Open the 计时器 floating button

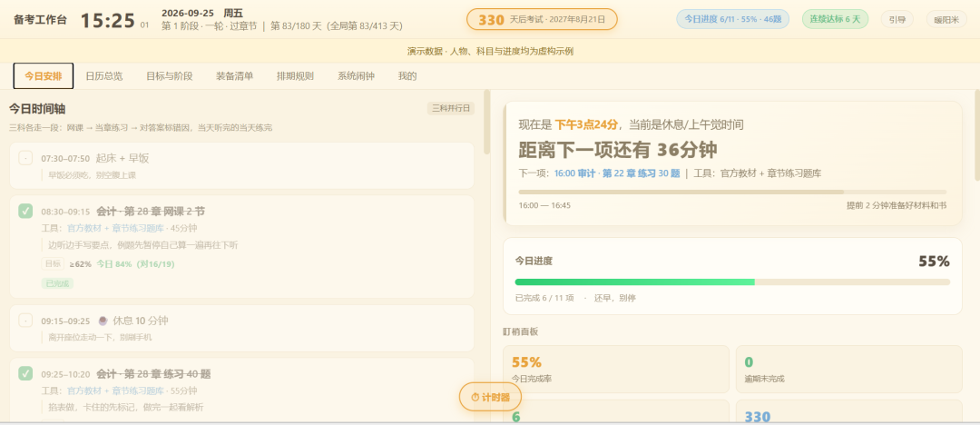tap(490, 397)
